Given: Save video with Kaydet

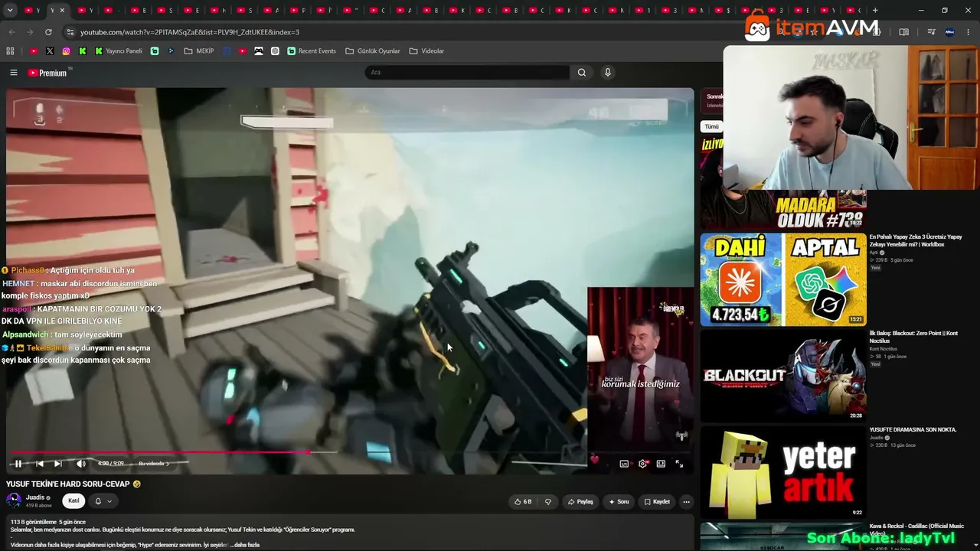Looking at the screenshot, I should (657, 502).
